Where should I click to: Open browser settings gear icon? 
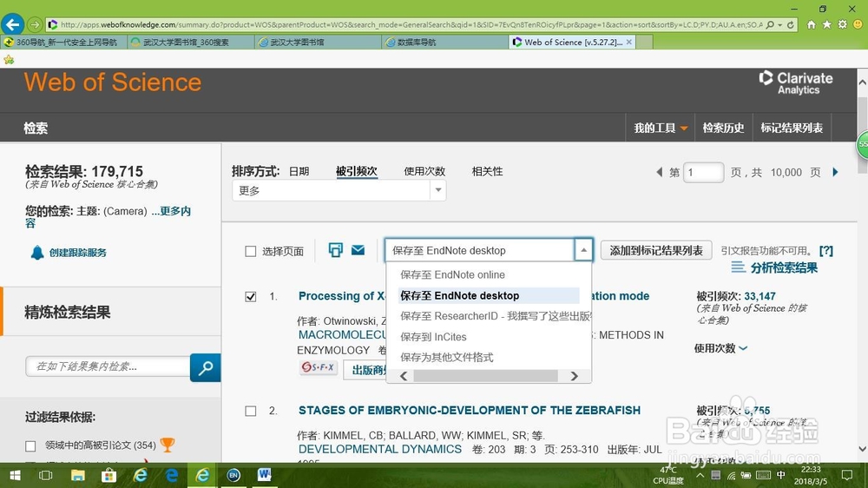tap(843, 25)
